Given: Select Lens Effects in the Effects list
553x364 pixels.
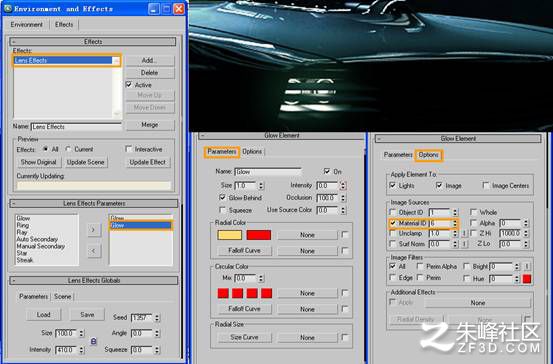Looking at the screenshot, I should coord(63,61).
